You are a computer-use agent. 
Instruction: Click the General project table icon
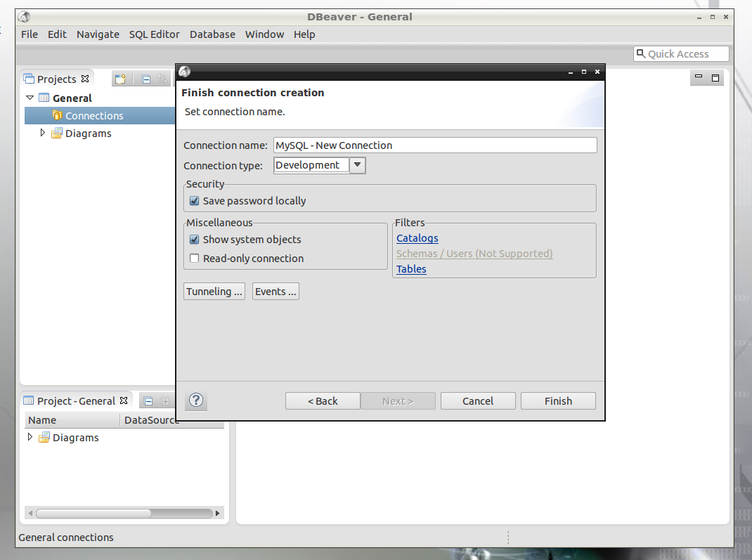click(x=44, y=98)
